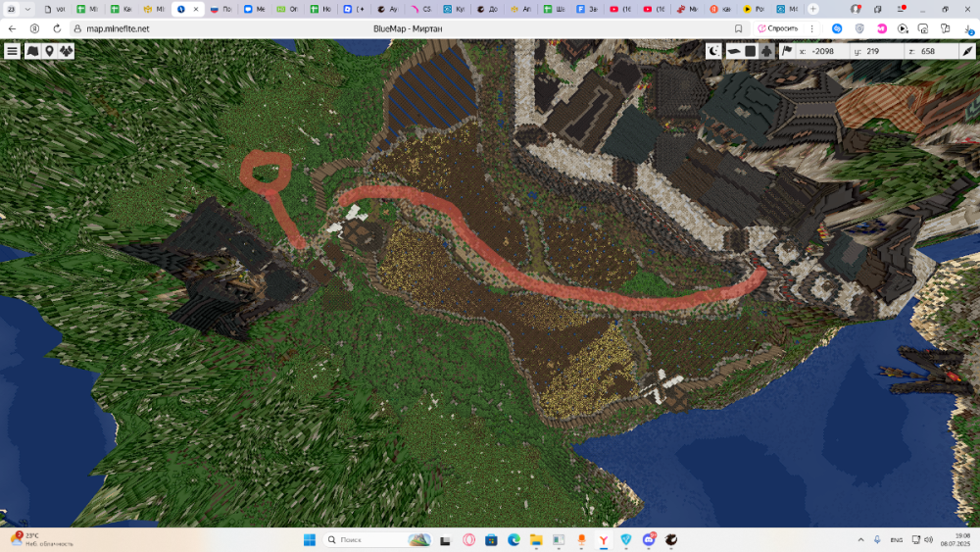Switch to BlueMap flat view square icon
980x552 pixels.
click(750, 51)
